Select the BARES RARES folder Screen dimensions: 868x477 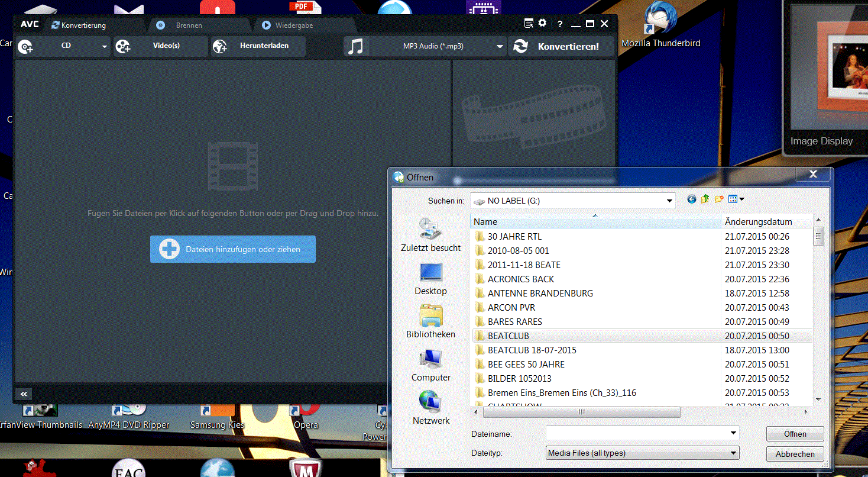[x=514, y=322]
